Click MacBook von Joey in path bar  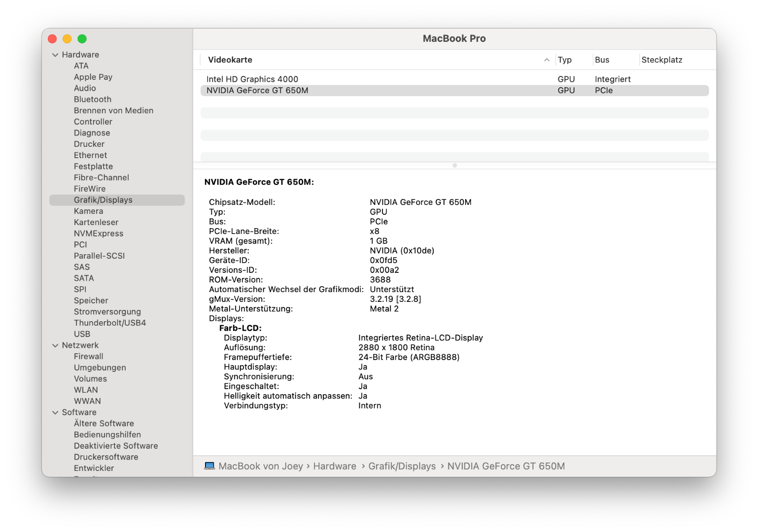(261, 466)
